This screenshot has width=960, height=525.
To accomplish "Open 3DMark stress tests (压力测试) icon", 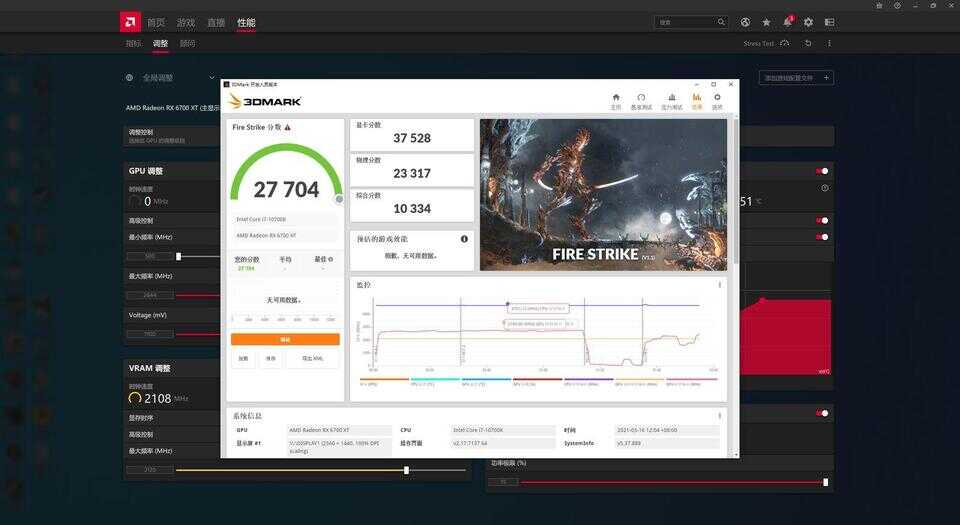I will tap(672, 101).
